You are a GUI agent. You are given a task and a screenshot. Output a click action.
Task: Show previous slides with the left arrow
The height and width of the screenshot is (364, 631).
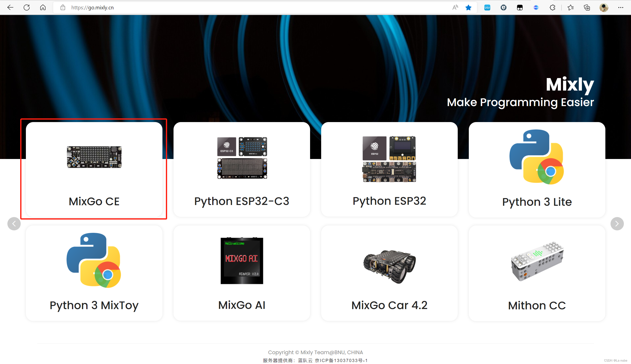click(14, 224)
